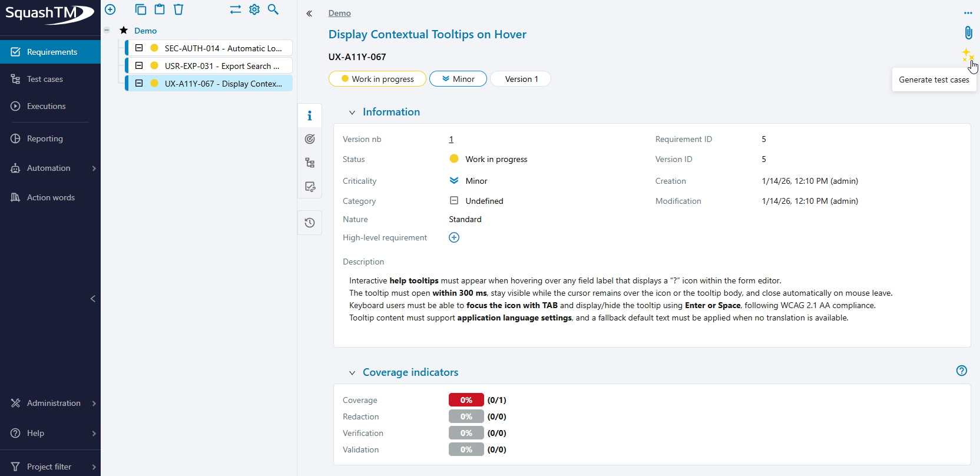This screenshot has width=980, height=476.
Task: Click the delete trash icon
Action: [x=178, y=9]
